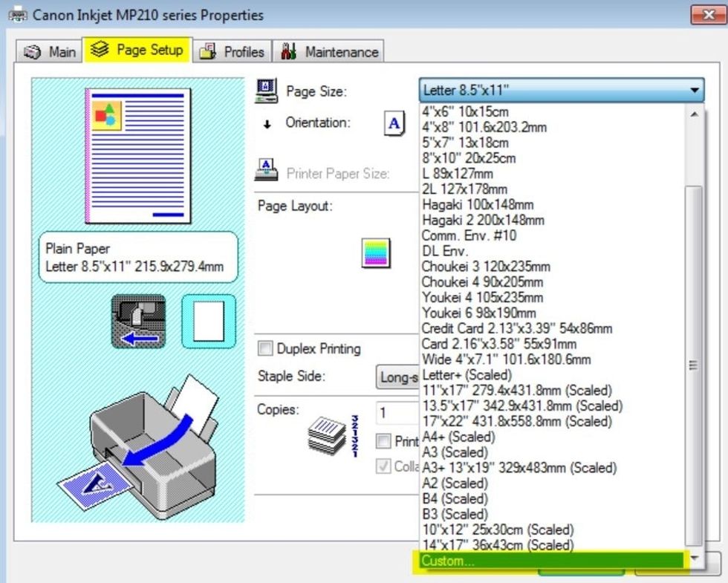The width and height of the screenshot is (728, 583).
Task: Enable the Duplex Printing checkbox
Action: [264, 348]
